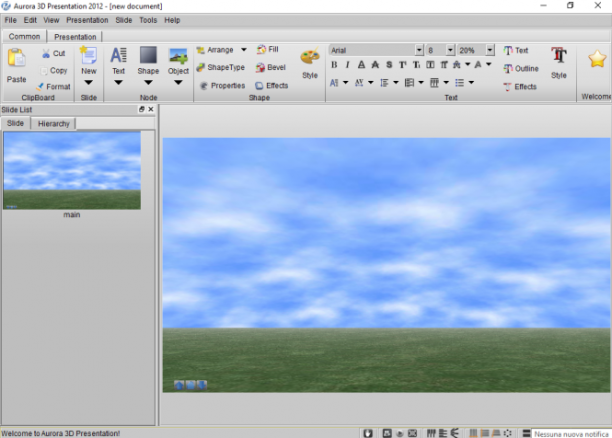Switch to the Hierarchy tab
Image resolution: width=612 pixels, height=438 pixels.
click(53, 124)
